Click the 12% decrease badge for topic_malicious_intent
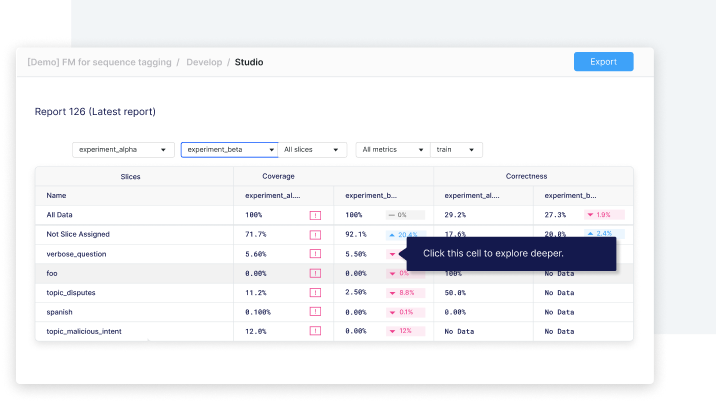This screenshot has width=716, height=403. pos(405,331)
